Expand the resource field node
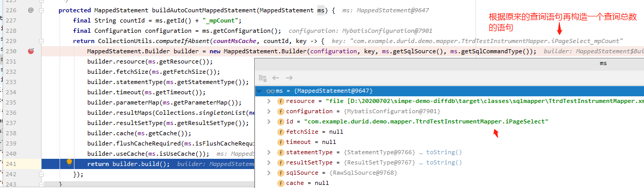The image size is (644, 188). click(269, 101)
